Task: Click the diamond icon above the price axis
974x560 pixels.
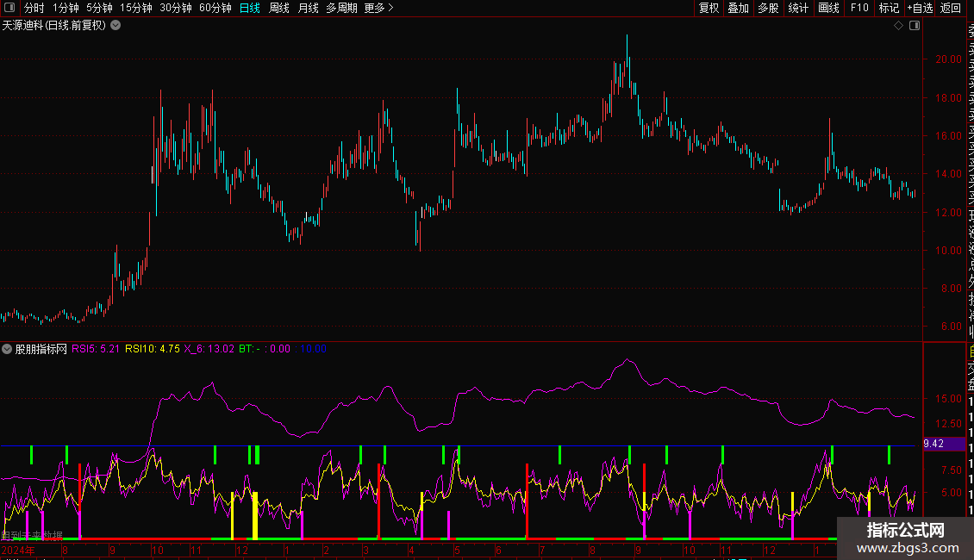Action: click(x=898, y=25)
